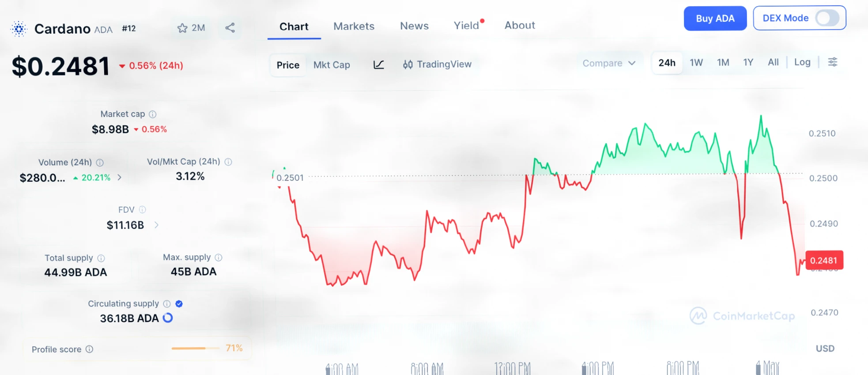868x375 pixels.
Task: Open FDV info icon
Action: 142,210
